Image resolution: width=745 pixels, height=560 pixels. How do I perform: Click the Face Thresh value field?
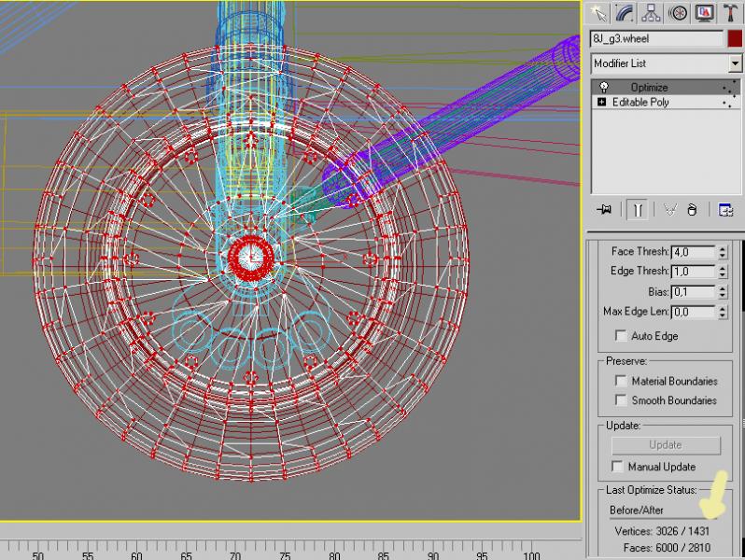pos(694,252)
